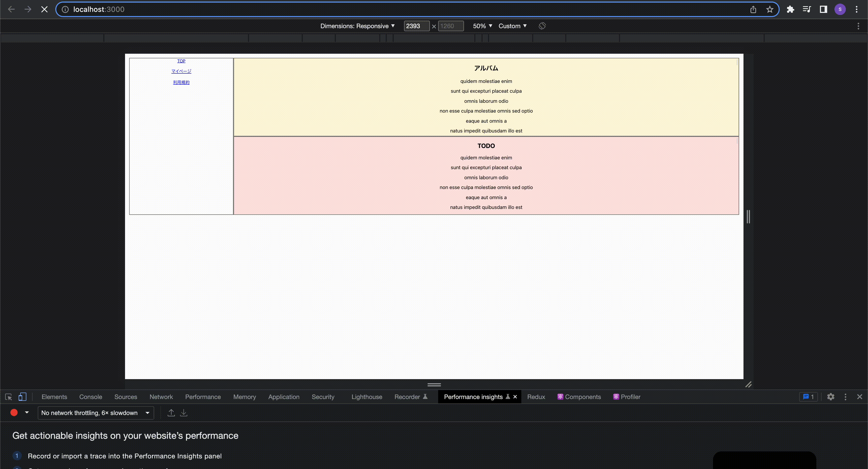Click the 利用規約 link

[181, 82]
